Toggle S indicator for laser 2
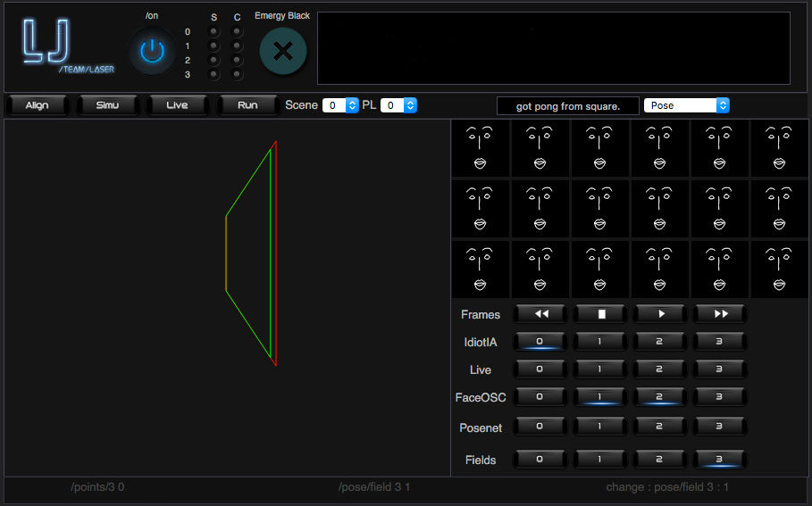This screenshot has width=812, height=506. pos(213,60)
